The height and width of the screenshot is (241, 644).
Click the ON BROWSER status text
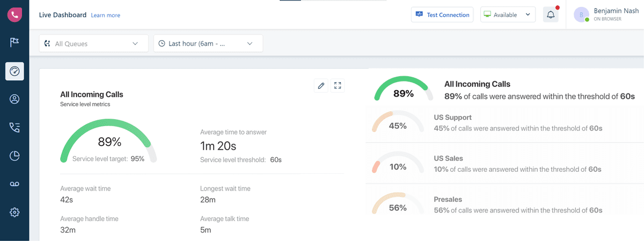coord(608,19)
